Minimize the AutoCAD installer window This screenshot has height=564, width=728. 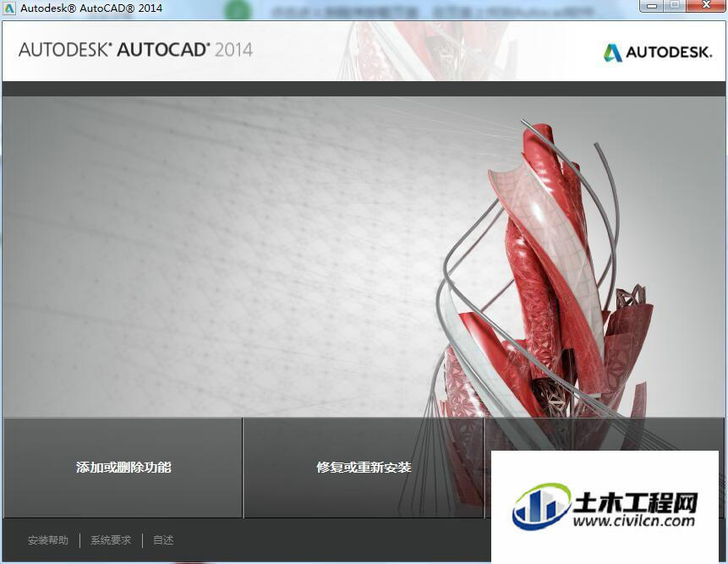click(x=652, y=6)
